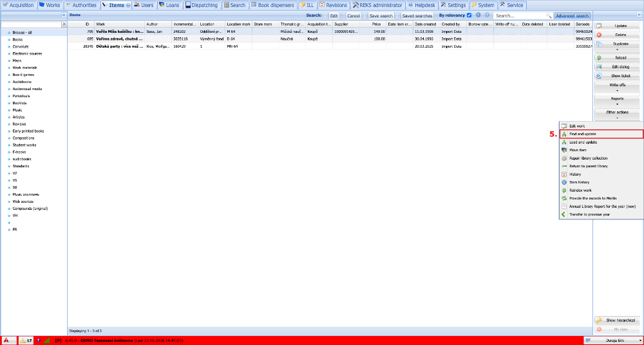Click the search Cancel button
This screenshot has height=345, width=644.
353,15
